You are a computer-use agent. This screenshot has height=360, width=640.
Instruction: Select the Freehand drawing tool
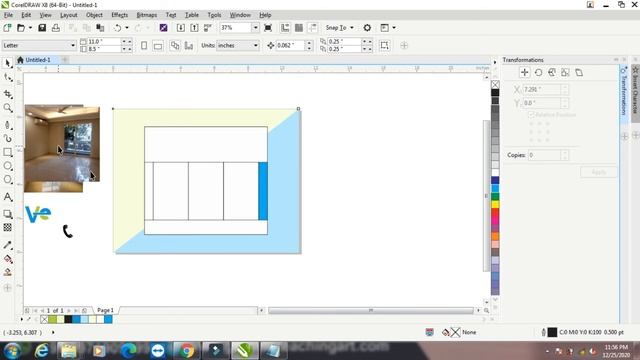pos(8,124)
